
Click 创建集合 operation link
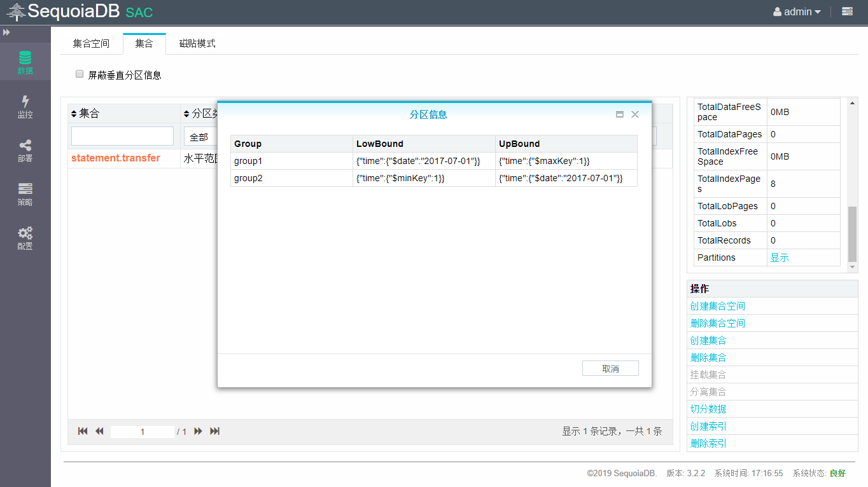point(708,340)
